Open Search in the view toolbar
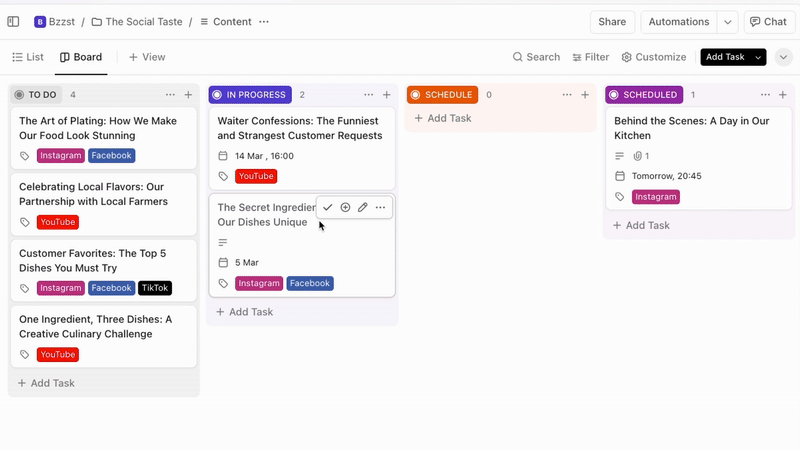This screenshot has height=450, width=800. tap(536, 57)
